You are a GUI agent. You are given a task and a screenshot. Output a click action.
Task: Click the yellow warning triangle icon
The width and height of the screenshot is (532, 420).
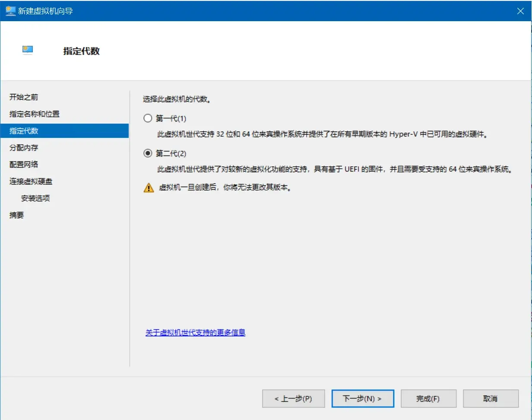pos(149,188)
